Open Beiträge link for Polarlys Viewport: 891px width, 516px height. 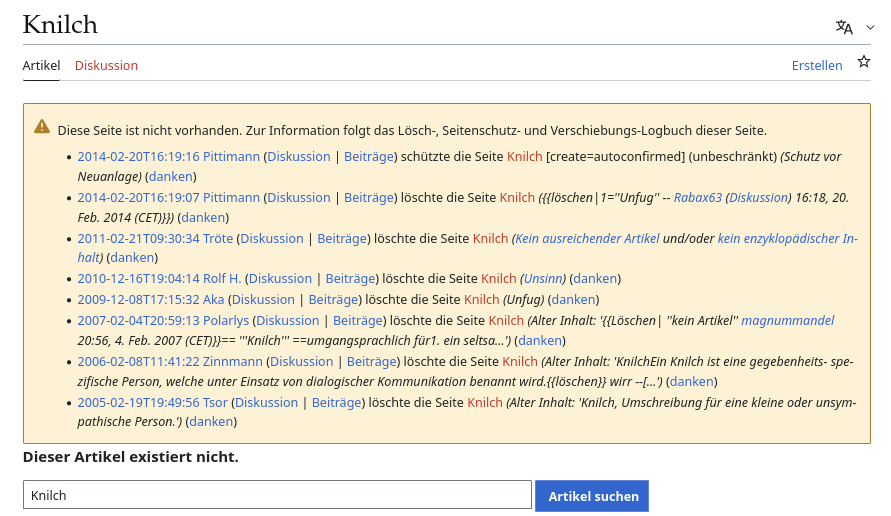(358, 321)
